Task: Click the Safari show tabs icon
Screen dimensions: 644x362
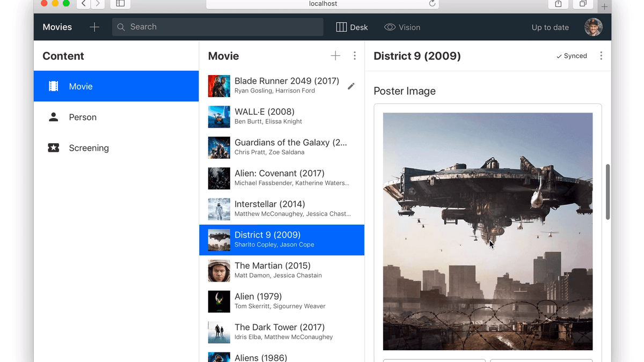Action: [583, 4]
